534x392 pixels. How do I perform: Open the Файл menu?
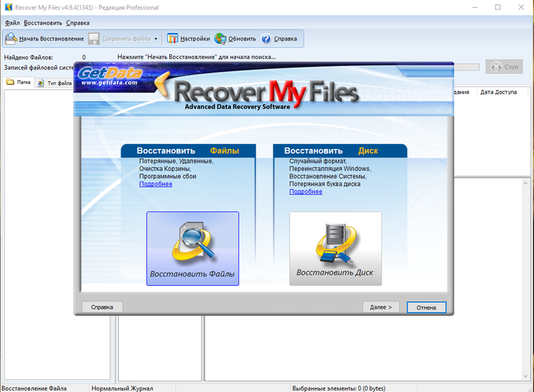pyautogui.click(x=12, y=22)
